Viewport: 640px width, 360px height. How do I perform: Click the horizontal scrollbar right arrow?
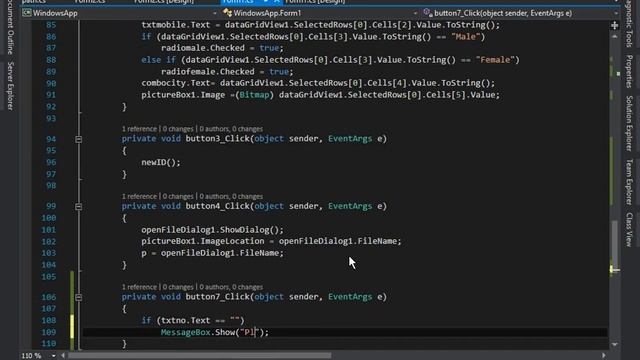pyautogui.click(x=604, y=356)
